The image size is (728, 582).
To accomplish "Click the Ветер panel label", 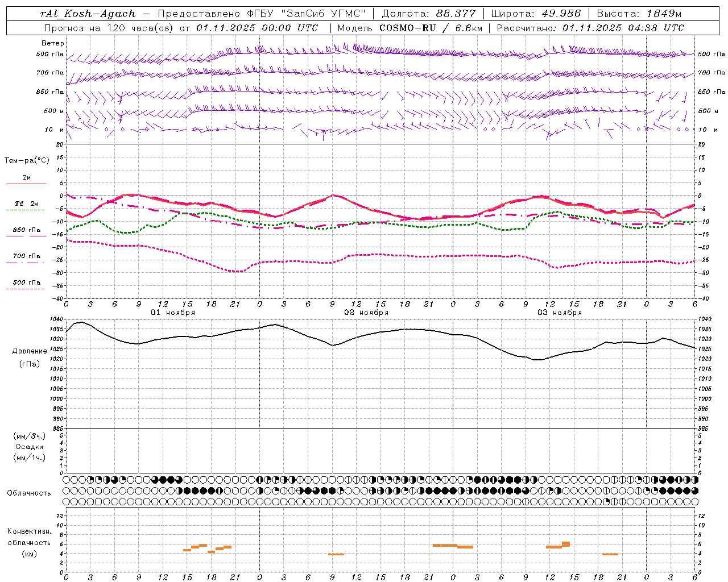I will (x=53, y=43).
